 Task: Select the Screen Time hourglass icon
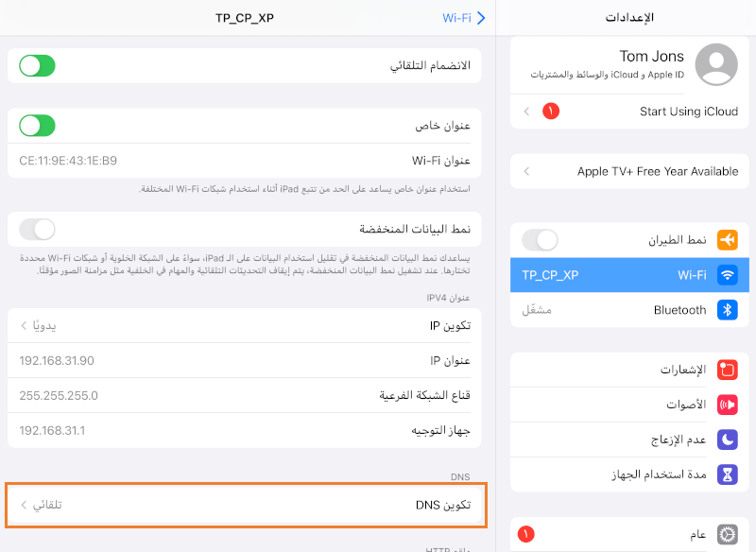point(728,474)
